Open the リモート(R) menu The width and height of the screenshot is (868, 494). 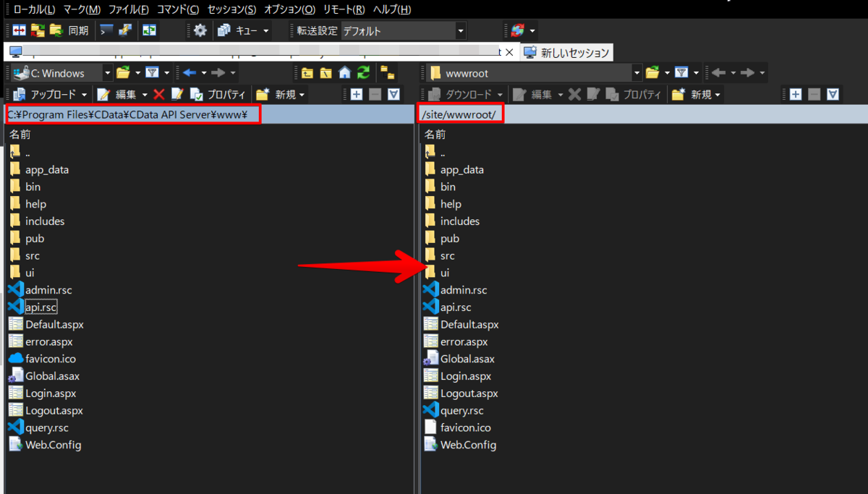click(344, 9)
